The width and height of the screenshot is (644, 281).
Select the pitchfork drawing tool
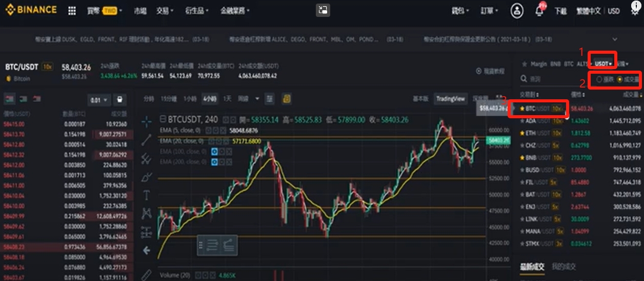(147, 158)
